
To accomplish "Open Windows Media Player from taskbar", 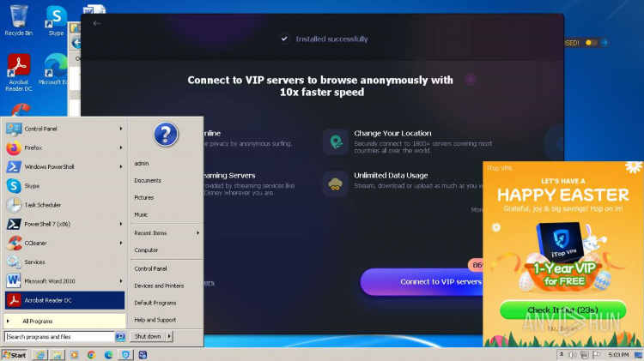I will coord(75,355).
